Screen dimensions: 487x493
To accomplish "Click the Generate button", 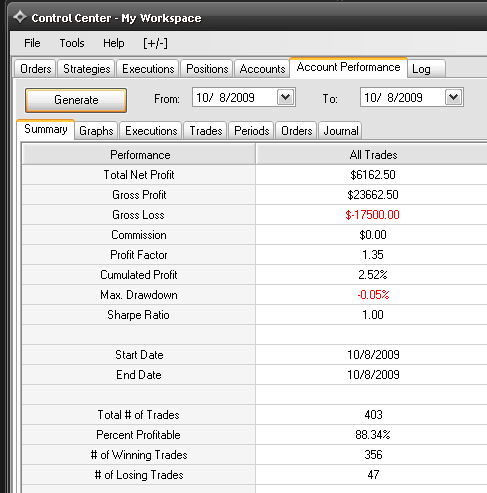I will coord(76,100).
